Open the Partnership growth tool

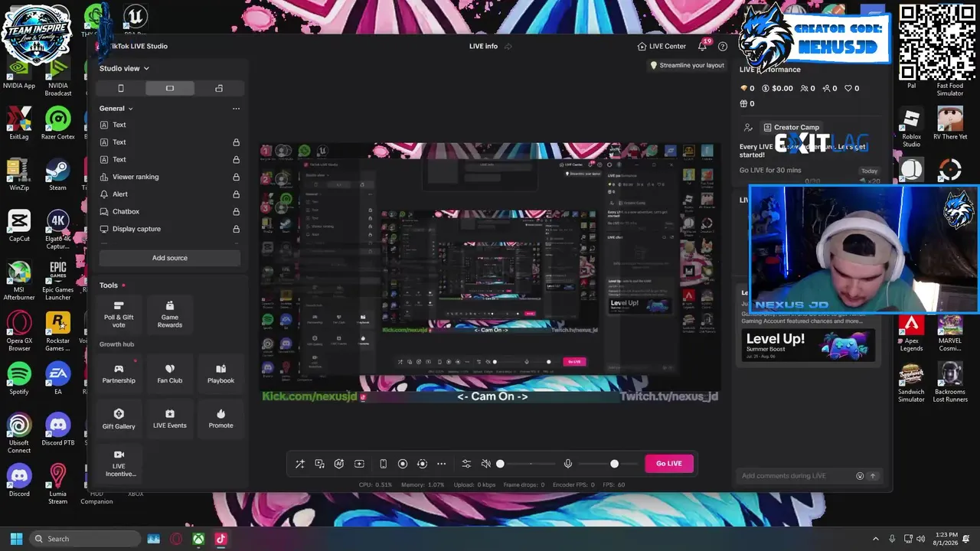point(119,373)
